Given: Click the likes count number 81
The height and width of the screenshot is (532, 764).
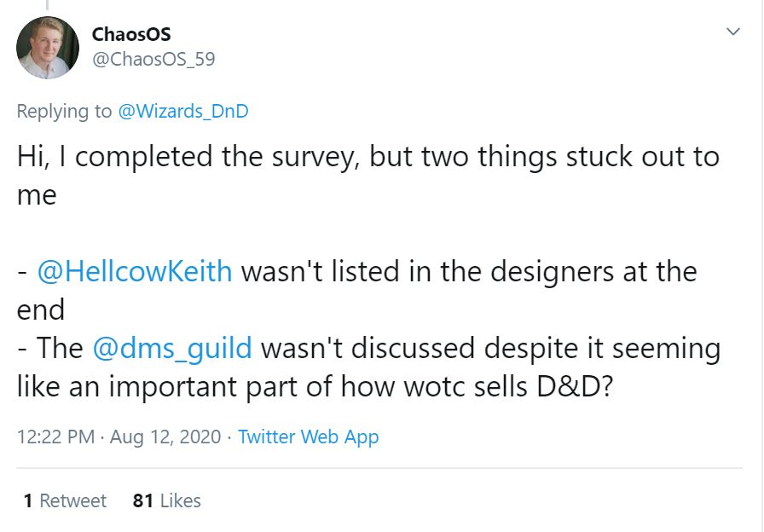Looking at the screenshot, I should point(142,500).
